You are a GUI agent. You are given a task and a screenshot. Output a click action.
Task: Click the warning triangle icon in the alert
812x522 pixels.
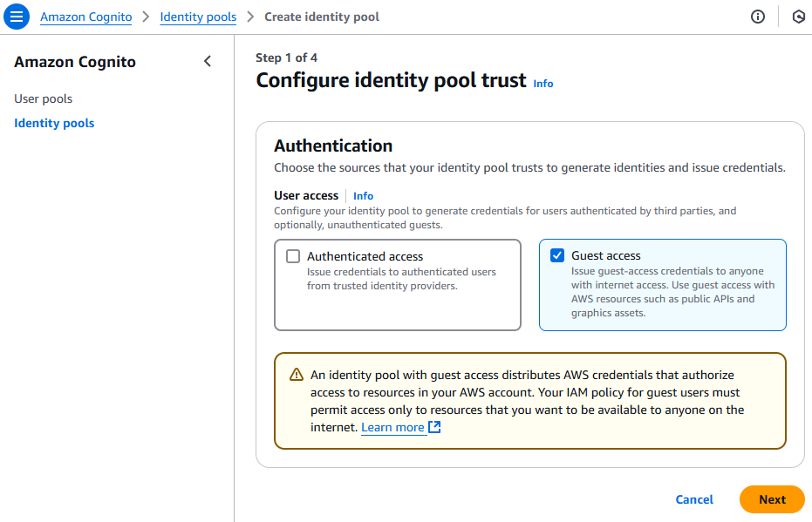[297, 375]
